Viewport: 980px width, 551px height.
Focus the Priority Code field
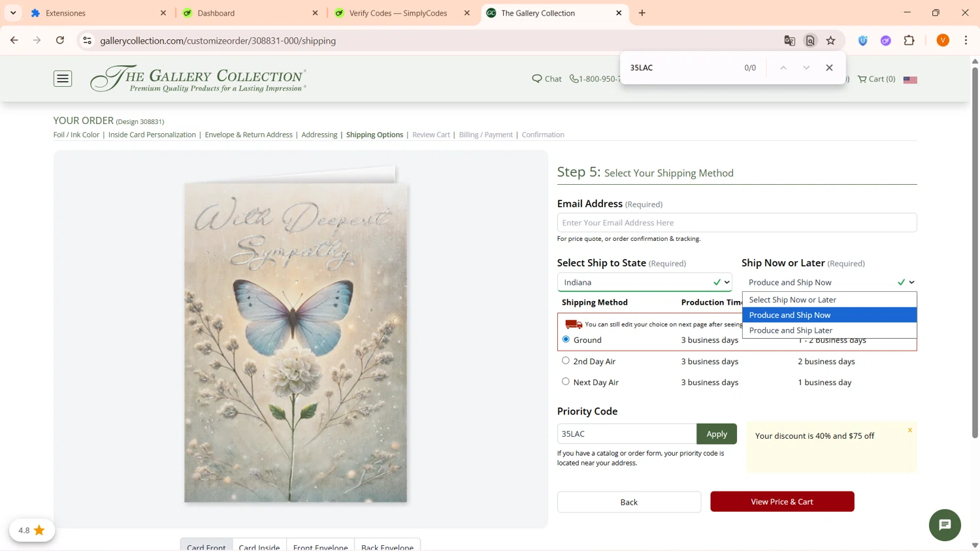point(627,434)
